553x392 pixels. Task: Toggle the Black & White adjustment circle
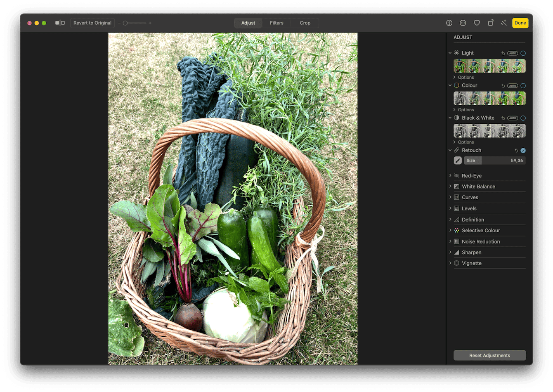[522, 118]
